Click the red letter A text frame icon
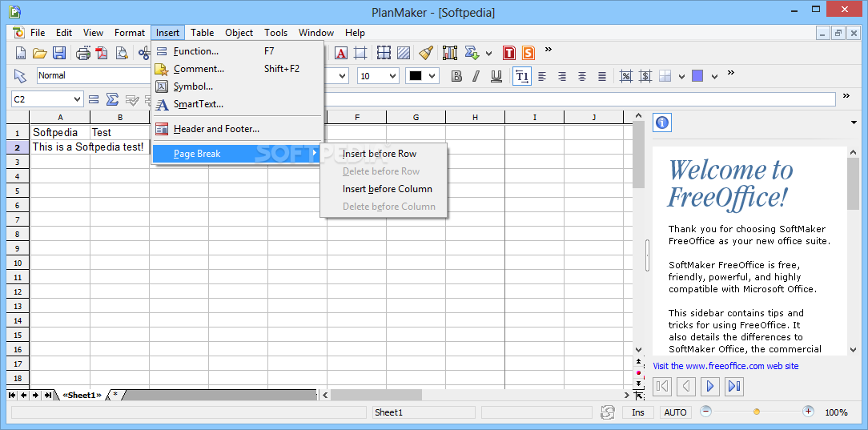868x430 pixels. 341,53
